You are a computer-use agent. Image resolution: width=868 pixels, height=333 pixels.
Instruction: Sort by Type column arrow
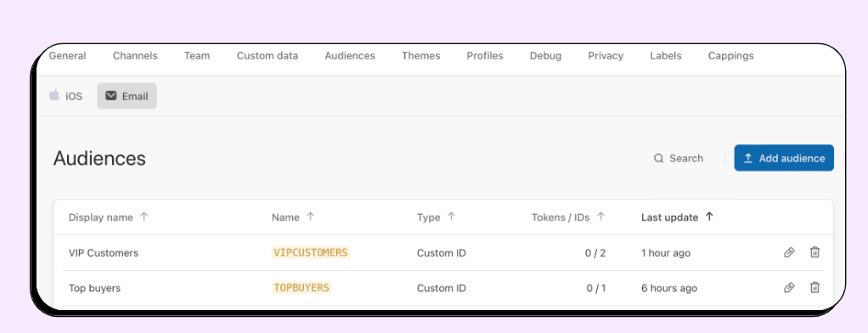tap(451, 217)
